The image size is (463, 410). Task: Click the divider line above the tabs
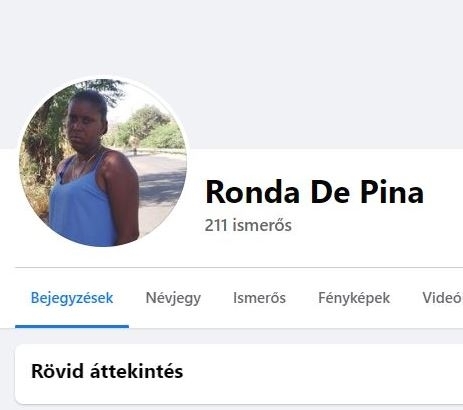coord(239,267)
